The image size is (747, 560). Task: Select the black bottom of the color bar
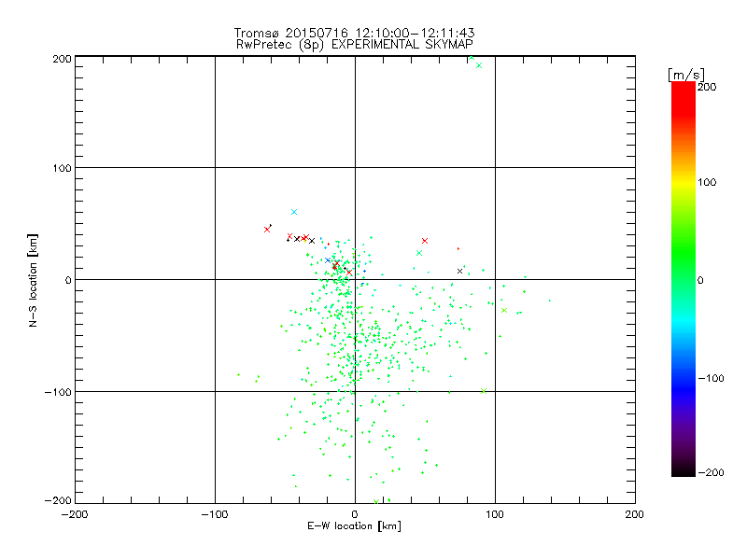pyautogui.click(x=684, y=469)
